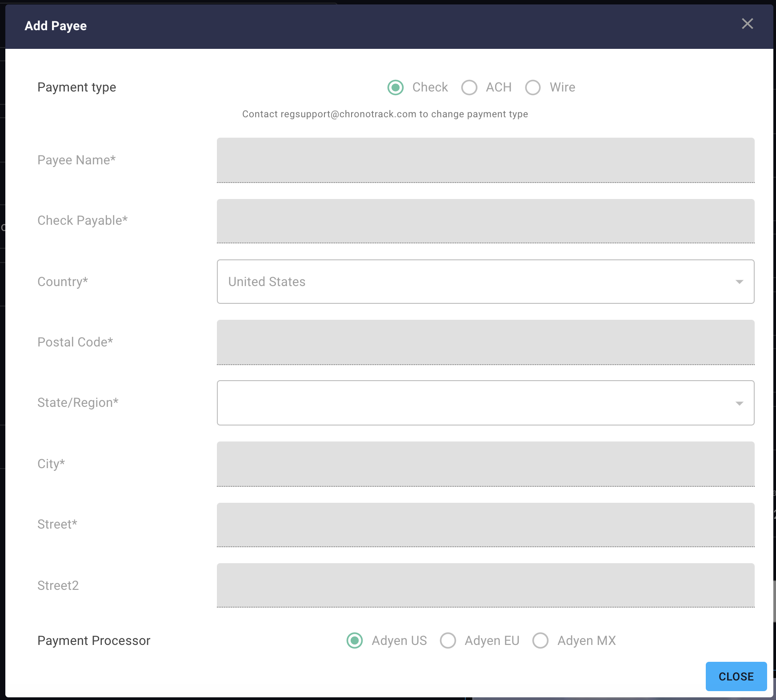Click into the Street field
The image size is (776, 700).
[485, 525]
